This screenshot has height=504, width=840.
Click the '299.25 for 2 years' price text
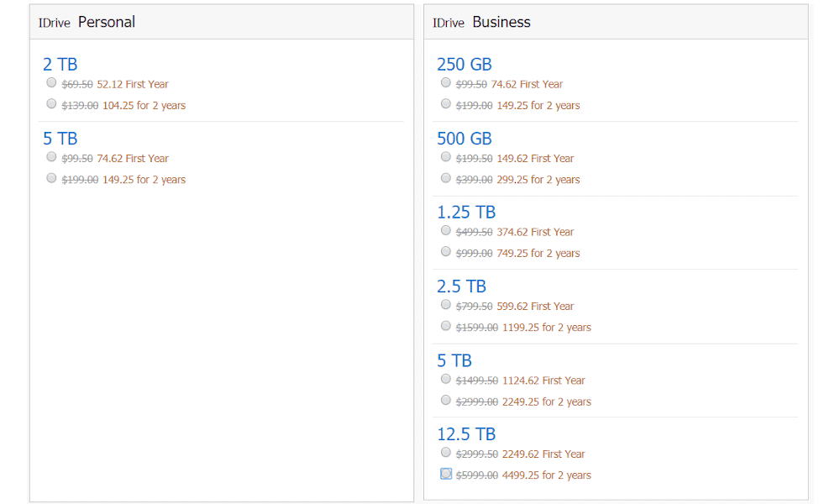(538, 180)
